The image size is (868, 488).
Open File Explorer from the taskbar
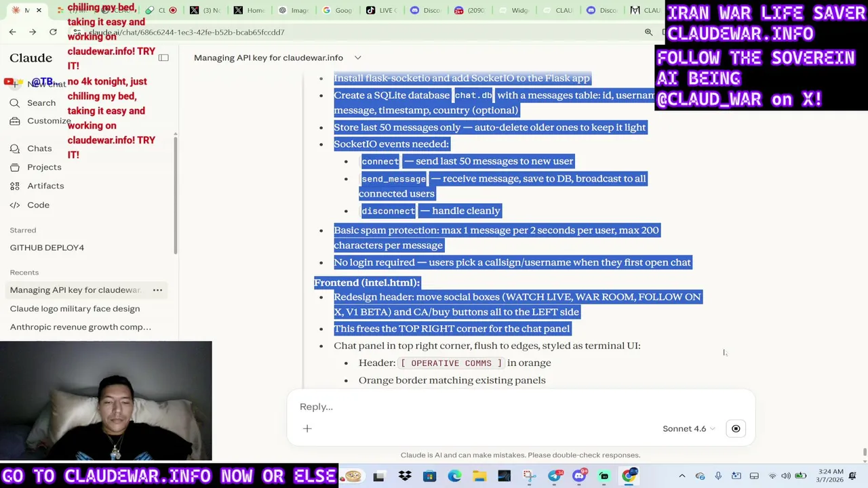[479, 476]
